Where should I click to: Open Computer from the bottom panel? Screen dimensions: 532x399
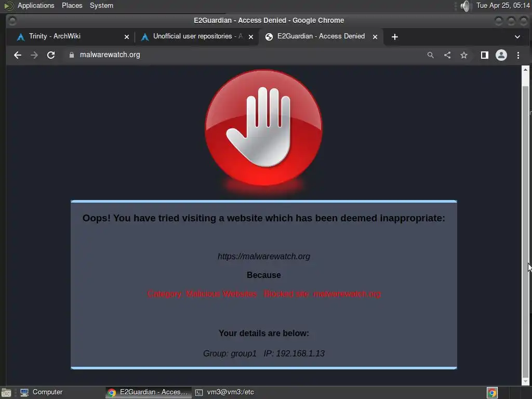tap(42, 392)
